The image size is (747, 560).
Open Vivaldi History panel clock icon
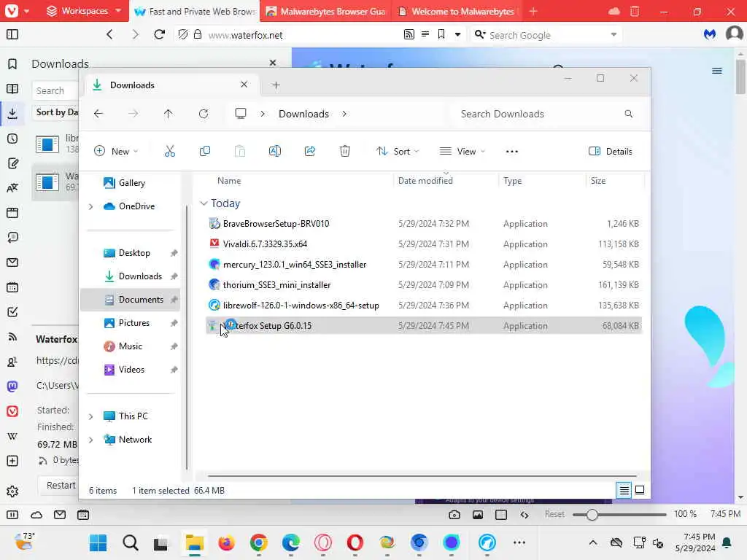[12, 139]
